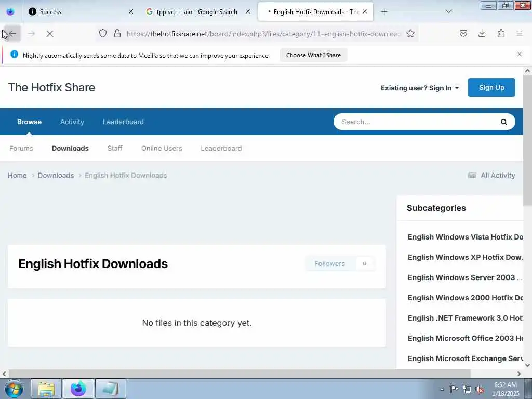Click the Action Center flag tray icon
Viewport: 532px width, 399px height.
click(x=454, y=389)
